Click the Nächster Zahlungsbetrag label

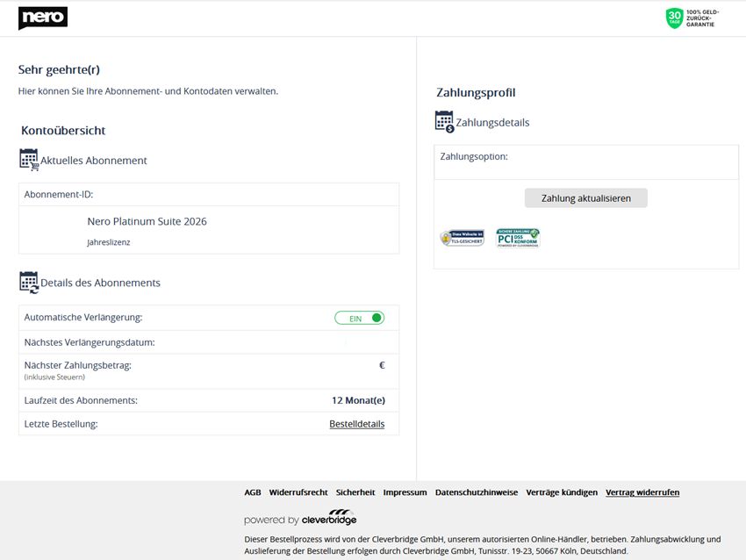[77, 365]
